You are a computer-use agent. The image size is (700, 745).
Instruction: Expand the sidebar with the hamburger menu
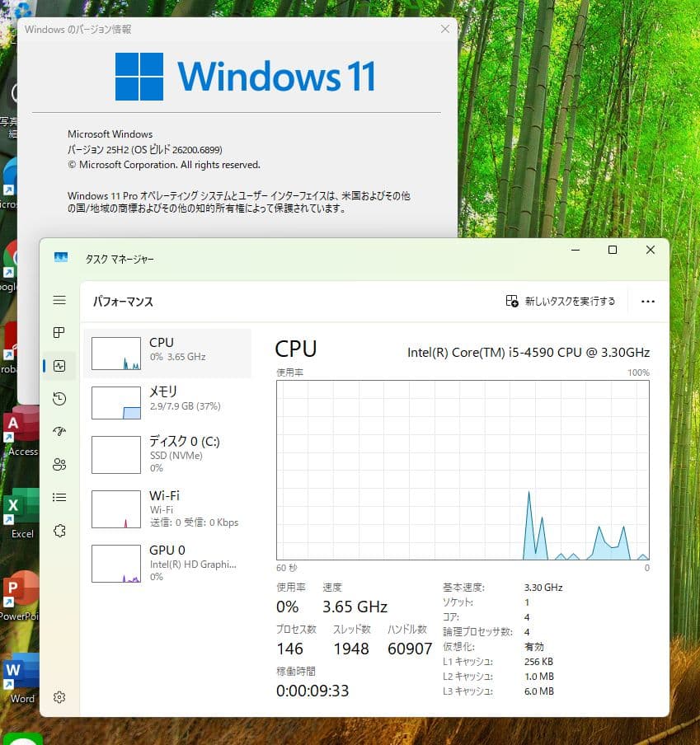[59, 300]
